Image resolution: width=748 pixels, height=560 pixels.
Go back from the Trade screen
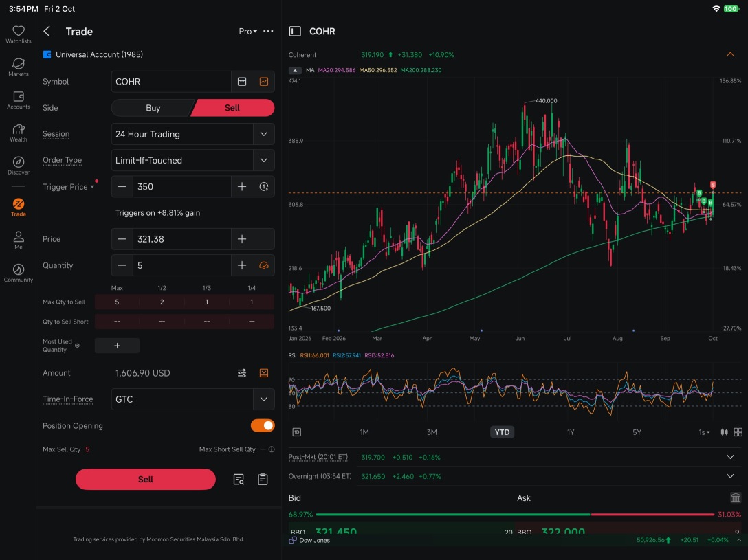[x=47, y=32]
